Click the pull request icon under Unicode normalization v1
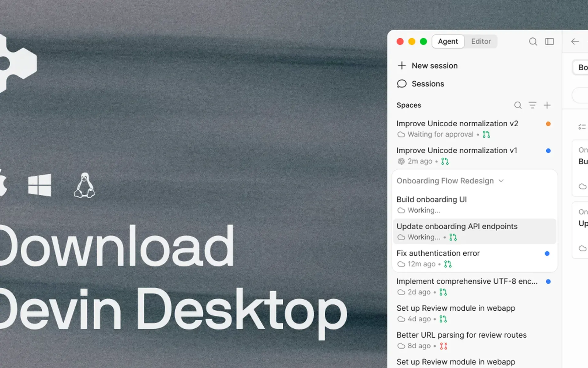The image size is (588, 368). [x=445, y=161]
